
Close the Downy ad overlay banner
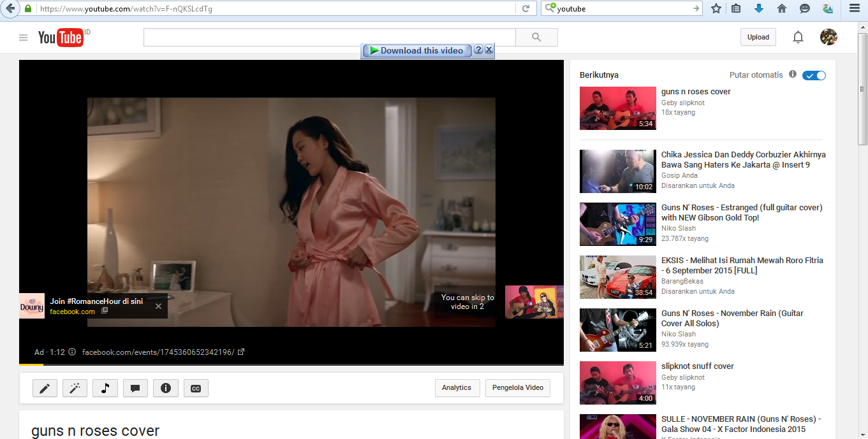158,306
